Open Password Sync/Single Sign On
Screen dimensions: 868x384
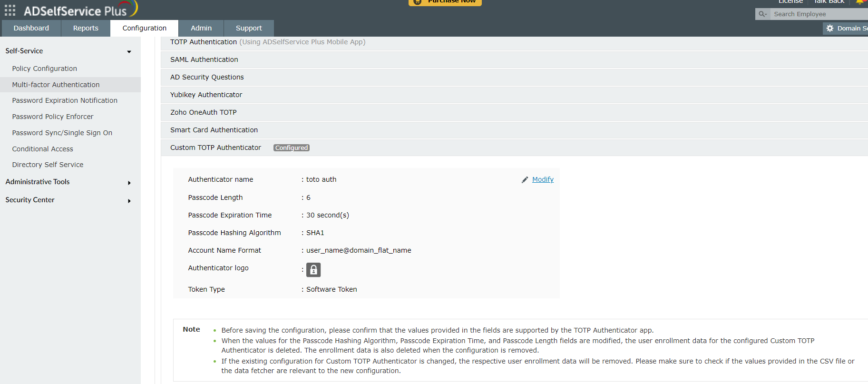[x=62, y=133]
